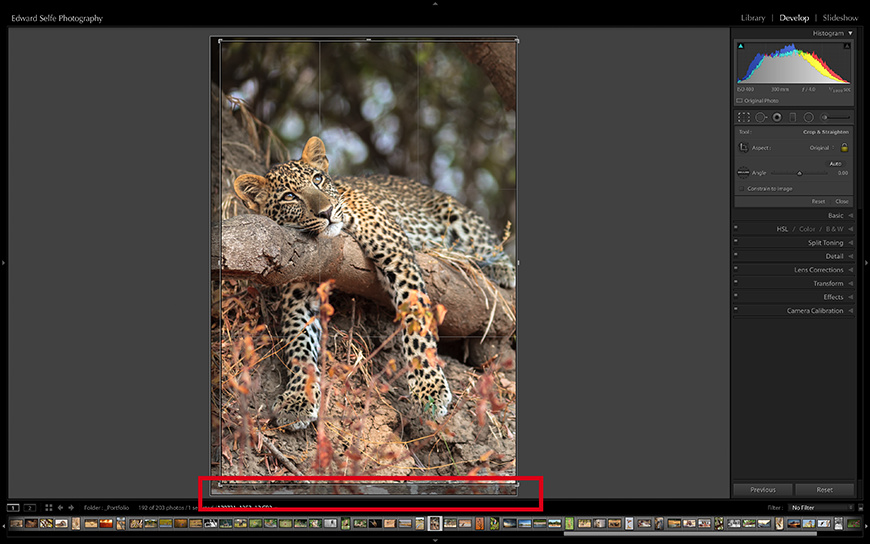Click the top-right crop corner handle
This screenshot has height=544, width=870.
click(517, 41)
